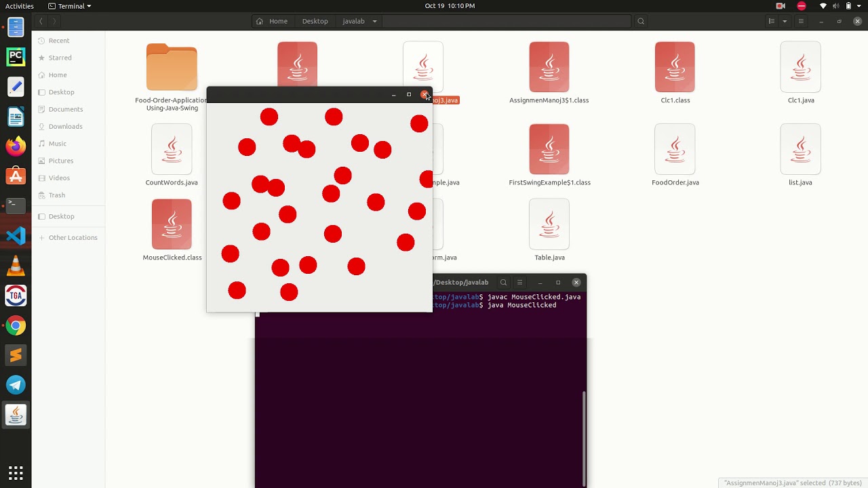This screenshot has width=868, height=488.
Task: Click Activities in the top bar
Action: click(x=20, y=6)
